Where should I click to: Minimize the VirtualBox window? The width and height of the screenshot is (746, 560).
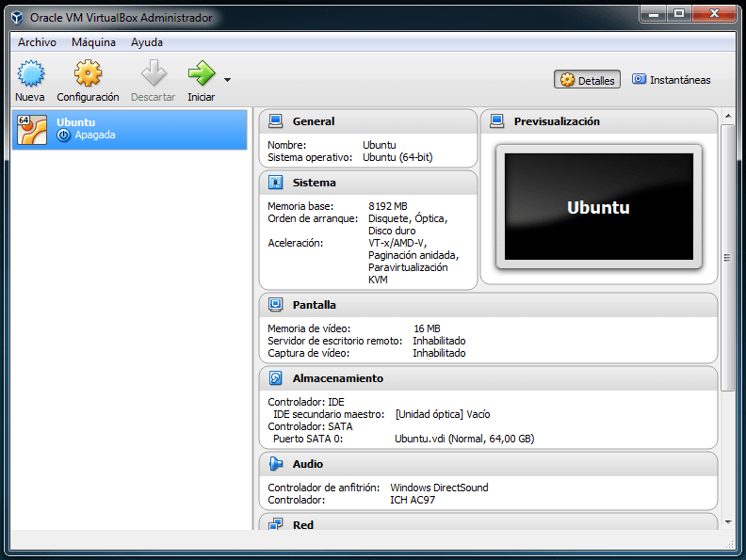(654, 14)
